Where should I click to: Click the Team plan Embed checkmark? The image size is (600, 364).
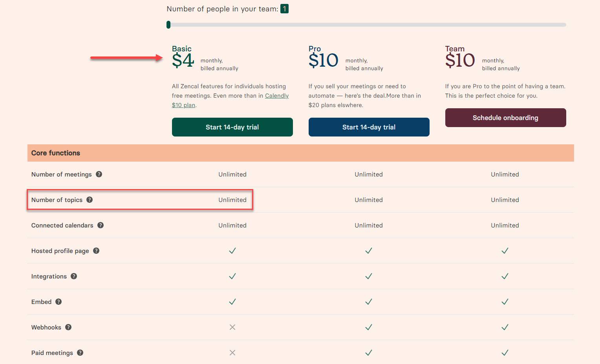505,302
